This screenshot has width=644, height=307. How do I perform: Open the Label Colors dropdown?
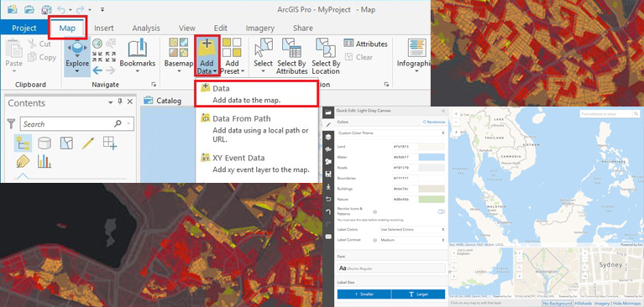coord(412,230)
